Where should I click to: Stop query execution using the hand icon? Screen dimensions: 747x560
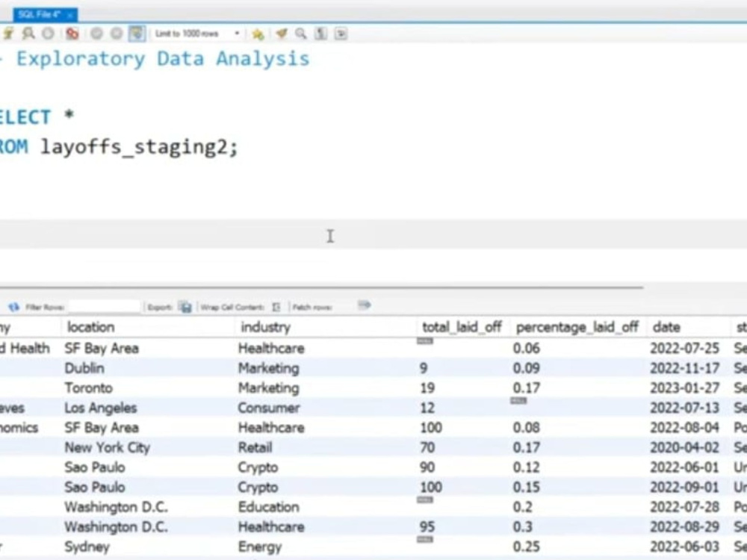[x=48, y=34]
